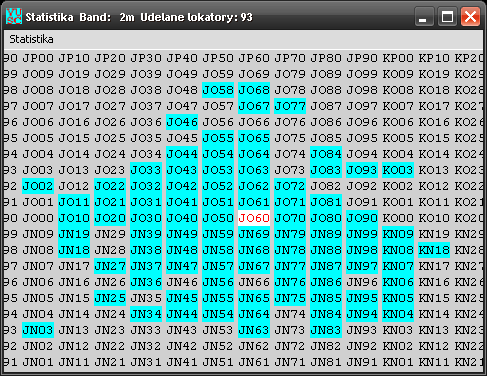
Task: Click locator cell JO02
Action: coord(38,186)
